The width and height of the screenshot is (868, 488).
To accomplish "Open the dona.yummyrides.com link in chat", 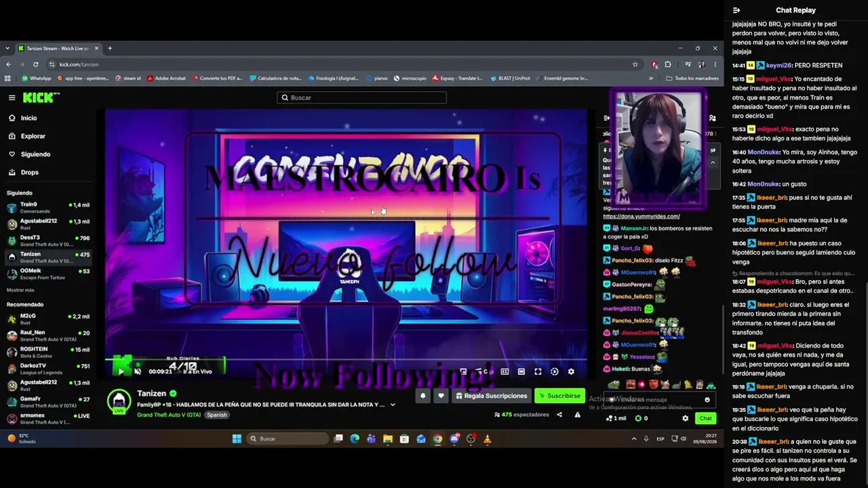I will tap(642, 216).
